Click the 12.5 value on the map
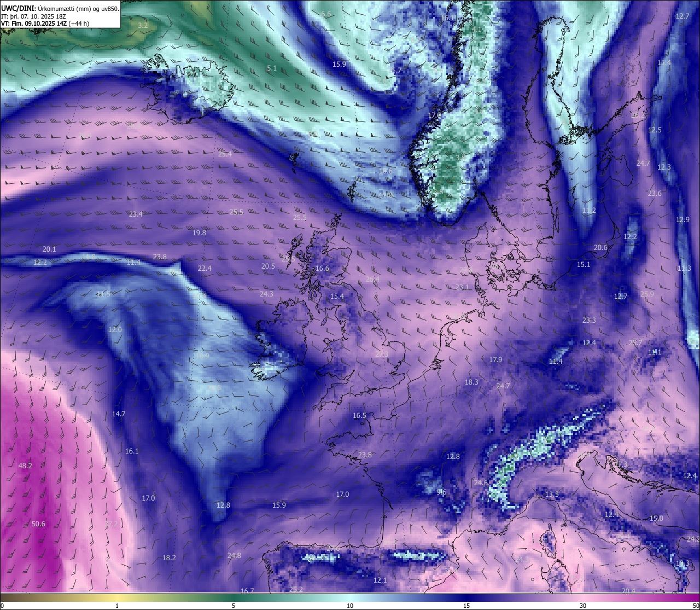 click(x=655, y=130)
